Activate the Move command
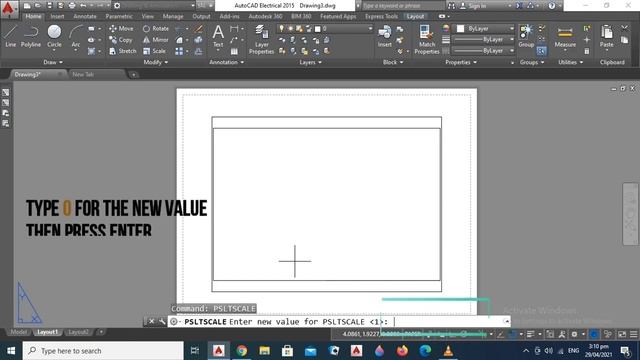640x360 pixels. click(121, 29)
